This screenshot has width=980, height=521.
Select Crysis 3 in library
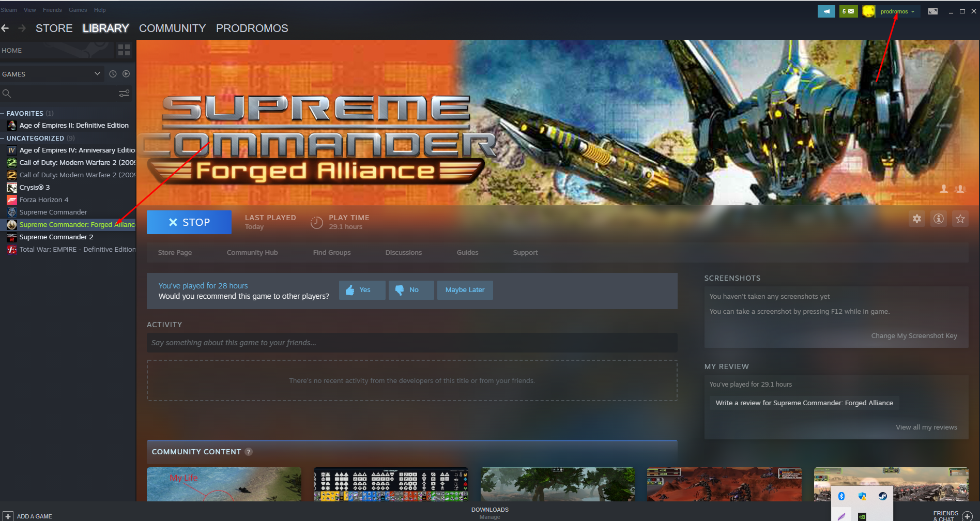68,187
